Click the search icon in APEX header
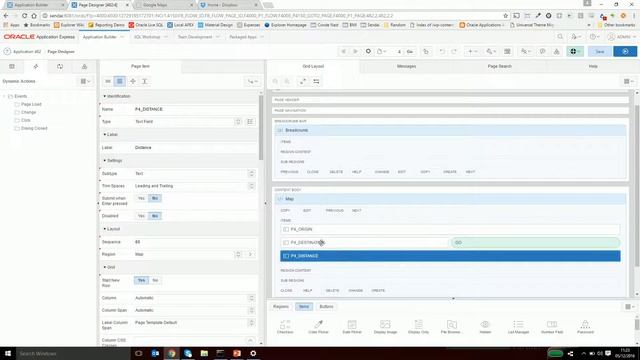The height and width of the screenshot is (360, 640). point(560,37)
